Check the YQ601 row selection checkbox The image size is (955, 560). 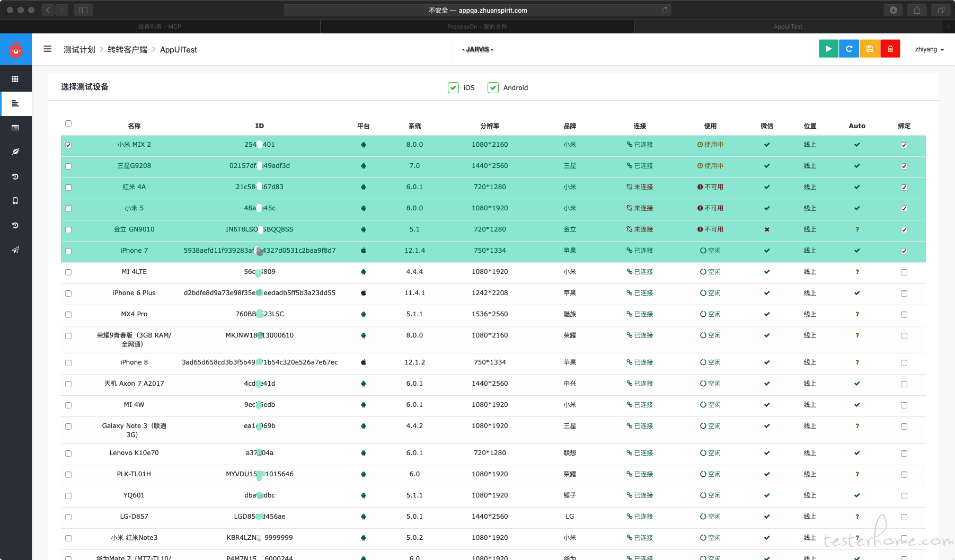[68, 496]
